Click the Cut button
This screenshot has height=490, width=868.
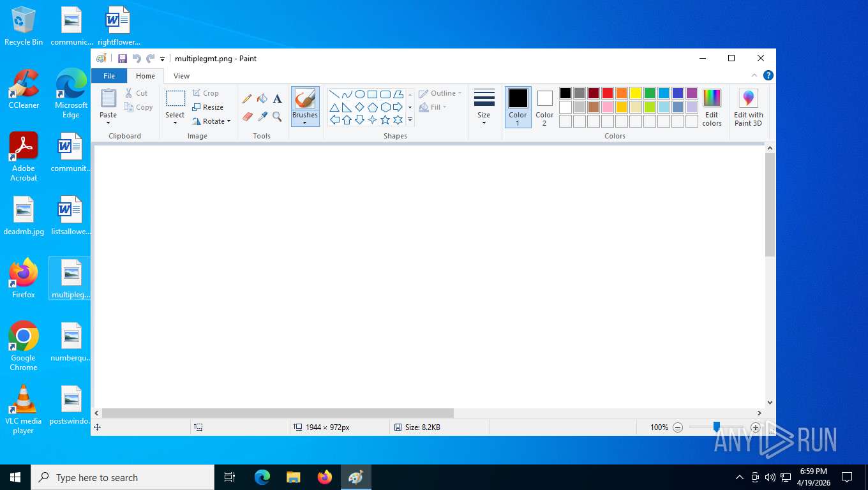pos(137,93)
